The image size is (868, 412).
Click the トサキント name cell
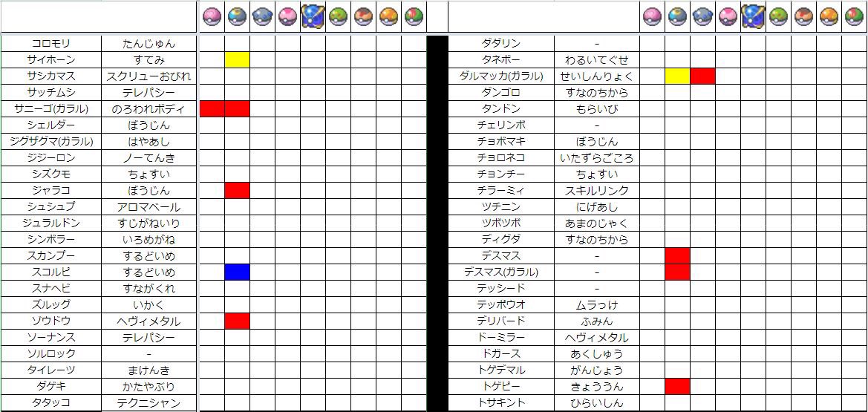coord(501,402)
